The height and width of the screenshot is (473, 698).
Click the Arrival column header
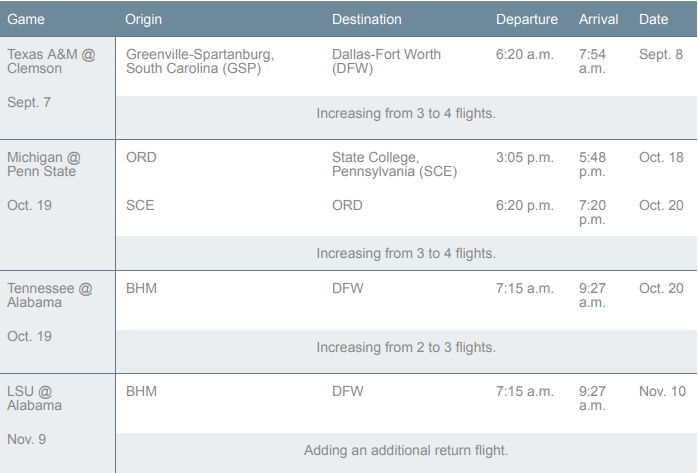pyautogui.click(x=598, y=20)
